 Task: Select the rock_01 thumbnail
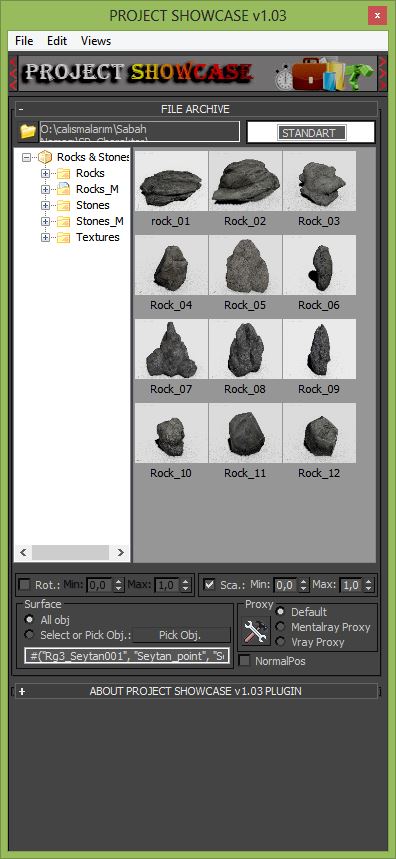(x=171, y=181)
